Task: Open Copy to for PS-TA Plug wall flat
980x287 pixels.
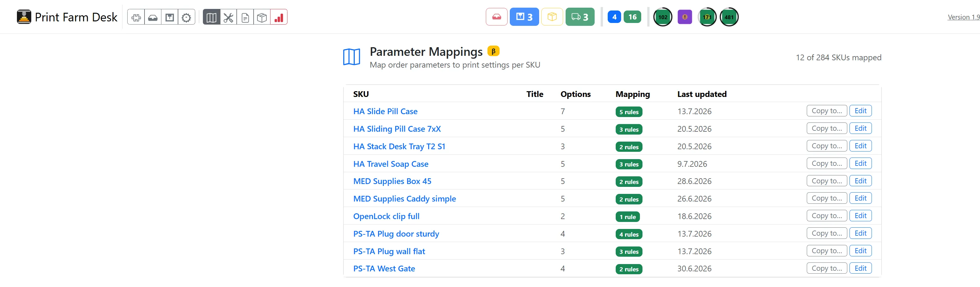Action: (827, 251)
